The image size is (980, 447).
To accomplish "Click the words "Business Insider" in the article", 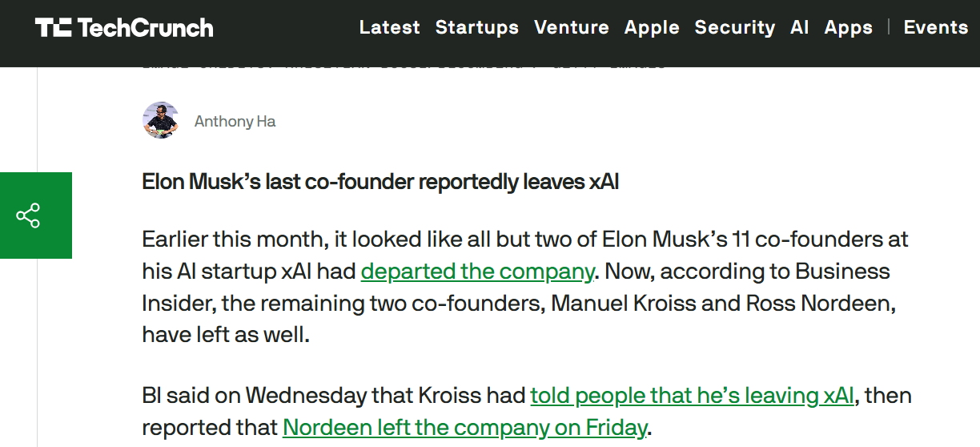I will [x=842, y=272].
